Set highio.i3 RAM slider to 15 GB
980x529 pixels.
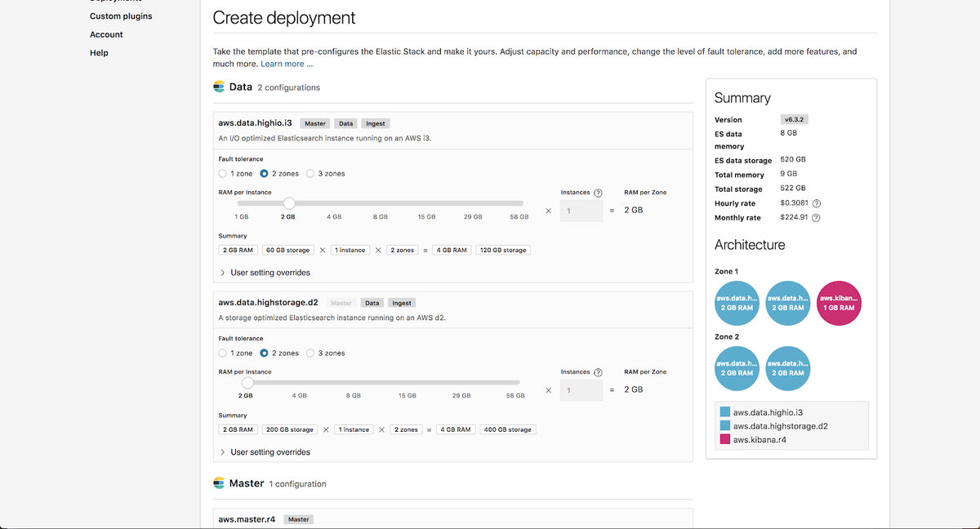[426, 217]
